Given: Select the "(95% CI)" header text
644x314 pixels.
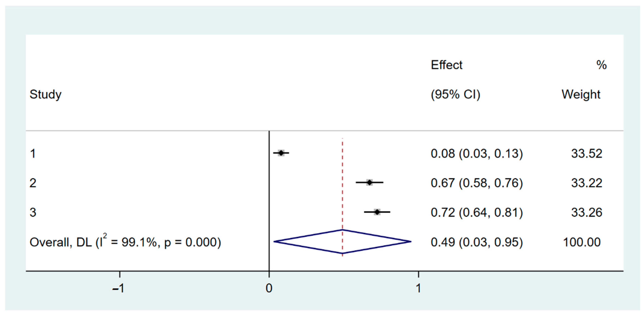Looking at the screenshot, I should click(455, 95).
